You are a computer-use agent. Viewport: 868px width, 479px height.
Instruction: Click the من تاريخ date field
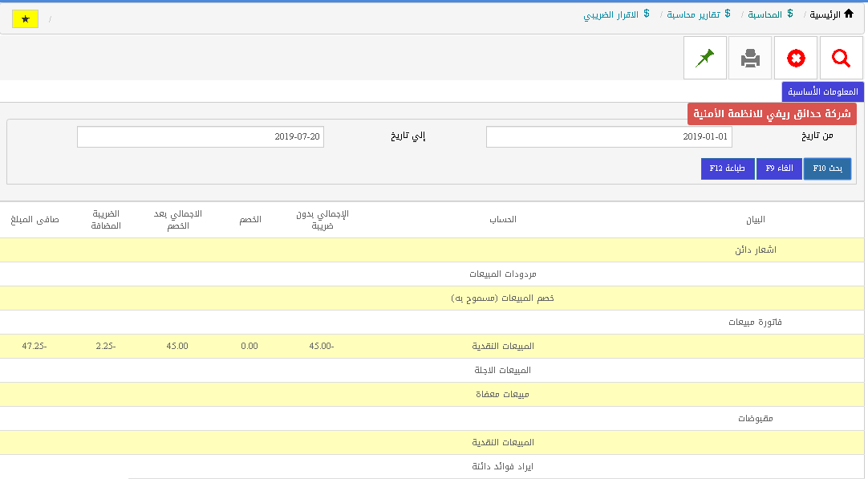(609, 137)
